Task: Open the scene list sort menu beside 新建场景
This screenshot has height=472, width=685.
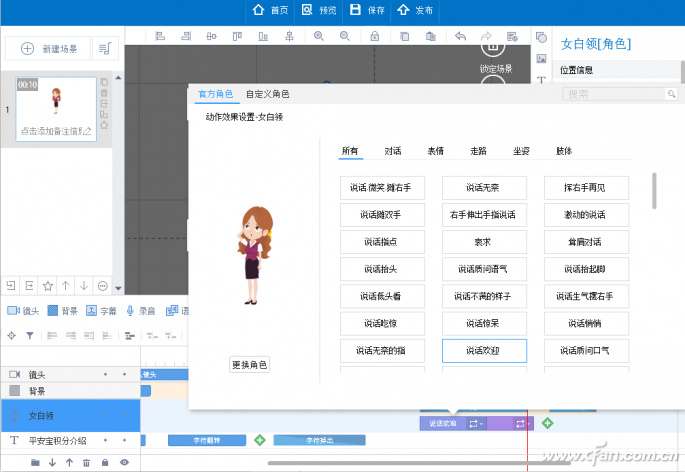Action: [x=104, y=48]
